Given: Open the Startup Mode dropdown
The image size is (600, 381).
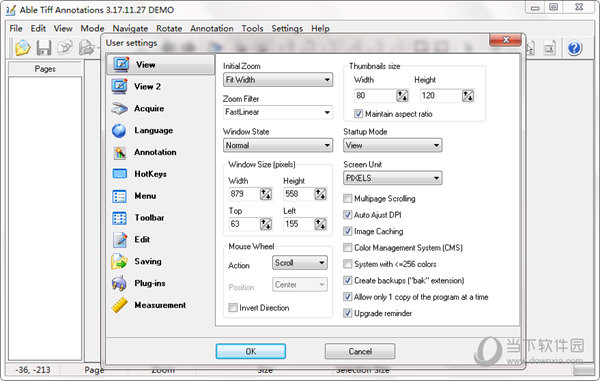Looking at the screenshot, I should 393,145.
